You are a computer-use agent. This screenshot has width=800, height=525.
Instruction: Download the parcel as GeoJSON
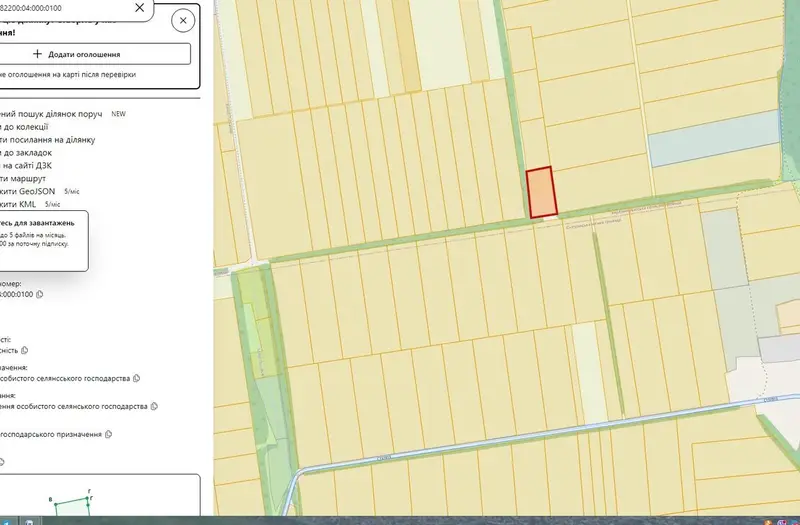coord(28,191)
